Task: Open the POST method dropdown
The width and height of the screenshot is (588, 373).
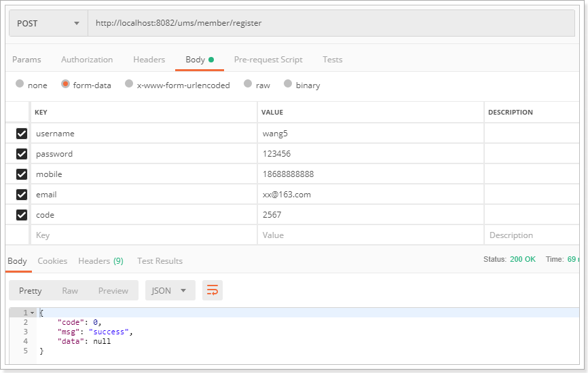Action: (48, 23)
